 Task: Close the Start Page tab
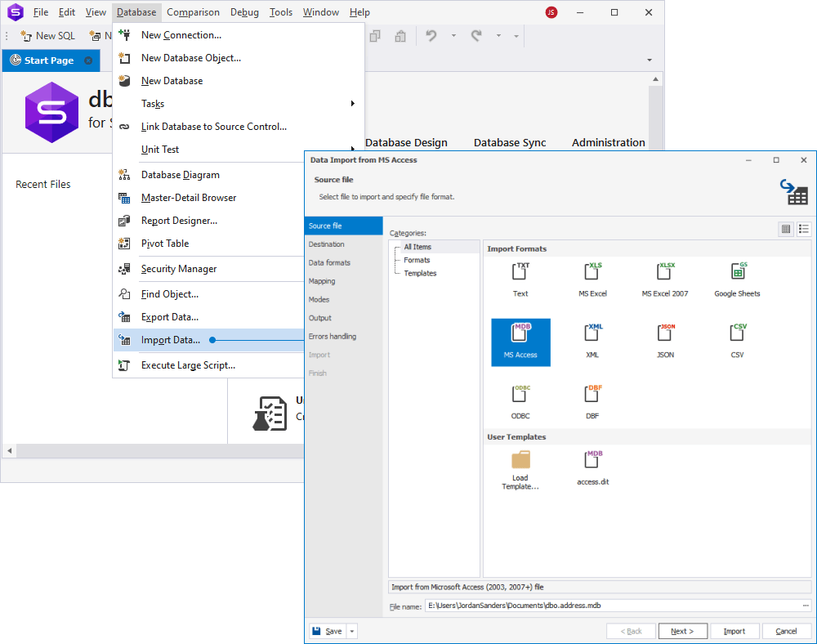[88, 60]
